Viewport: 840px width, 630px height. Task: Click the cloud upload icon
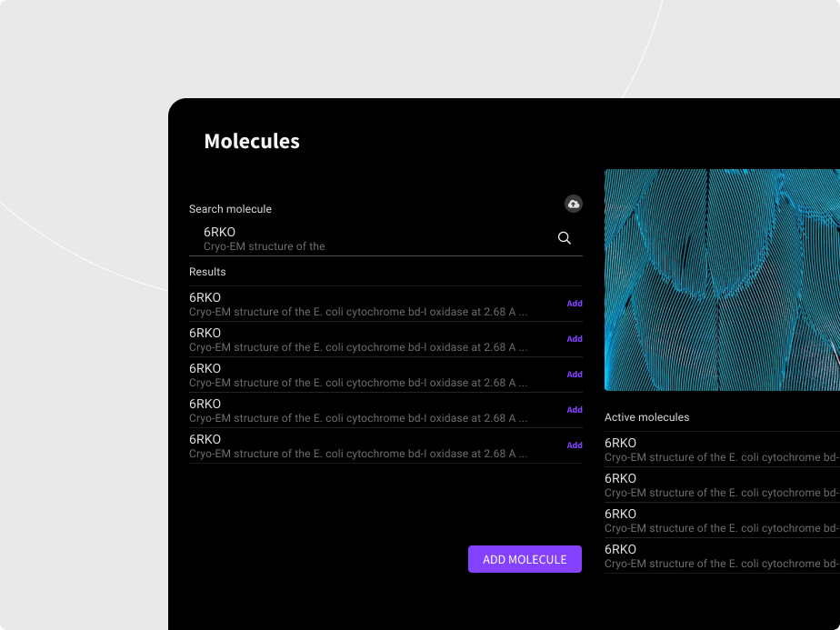574,205
